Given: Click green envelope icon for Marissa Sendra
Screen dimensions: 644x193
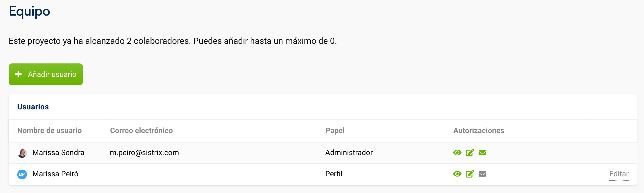Looking at the screenshot, I should (482, 153).
